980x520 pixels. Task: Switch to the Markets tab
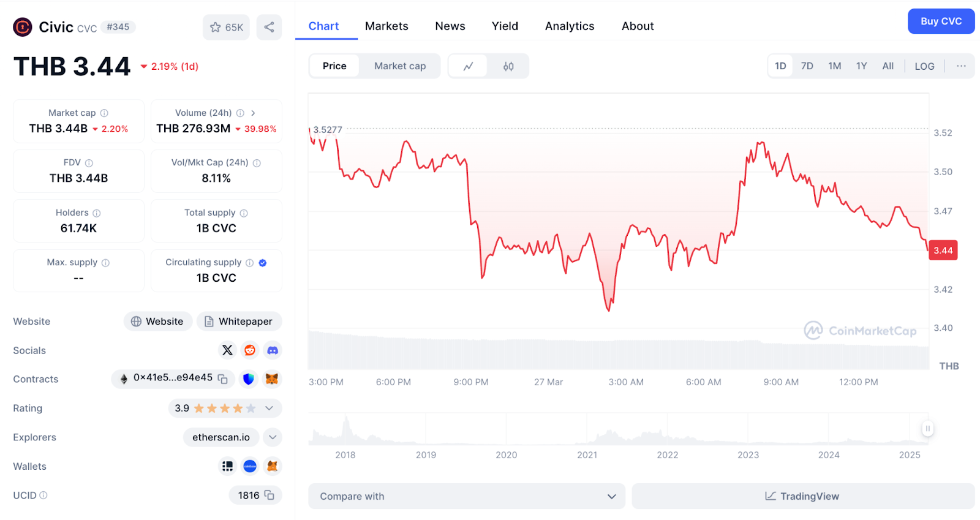click(386, 26)
